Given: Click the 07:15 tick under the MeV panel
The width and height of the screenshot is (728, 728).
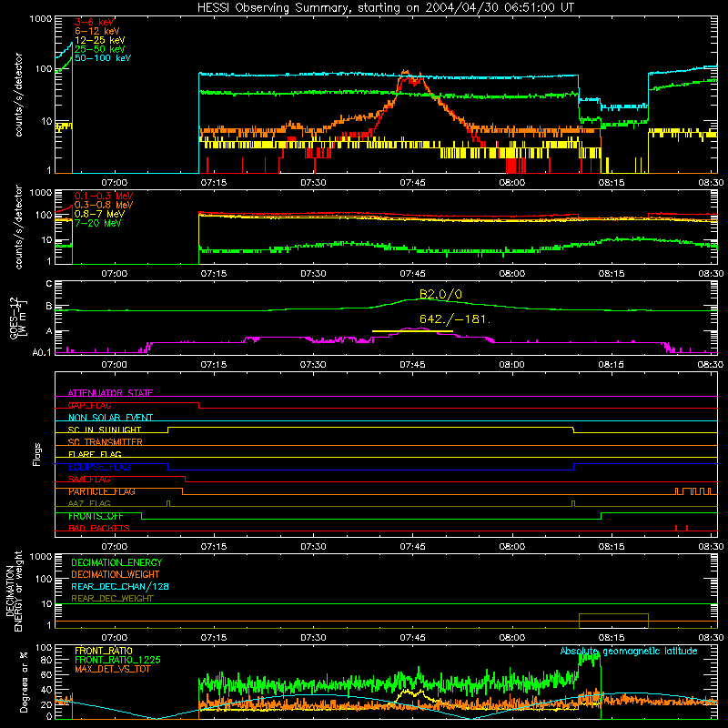Looking at the screenshot, I should click(214, 274).
